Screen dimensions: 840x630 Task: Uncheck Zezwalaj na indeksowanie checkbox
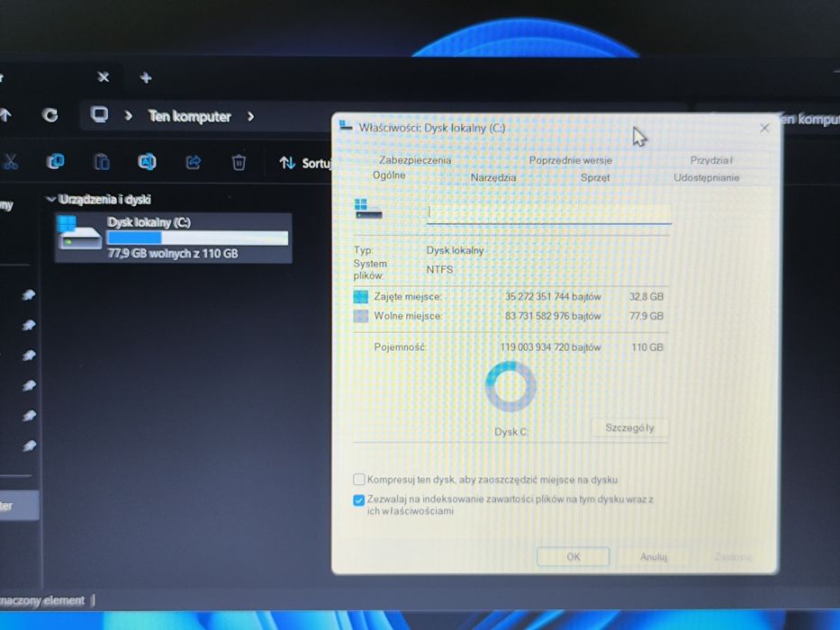point(359,500)
